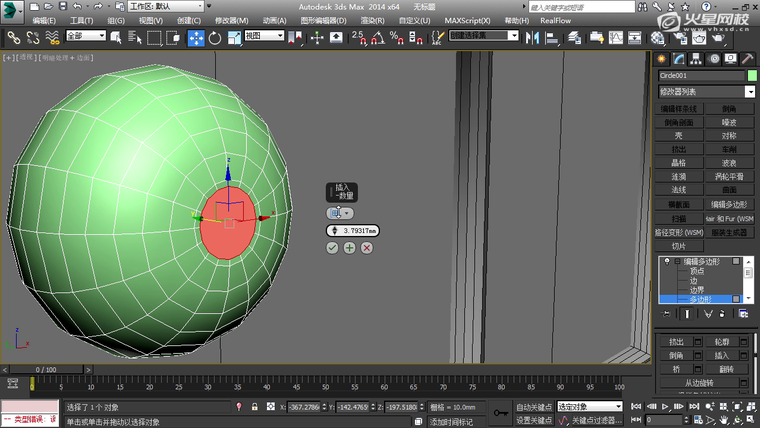The height and width of the screenshot is (428, 760).
Task: Toggle the Edit Poly modifier lightbulb
Action: pos(666,261)
